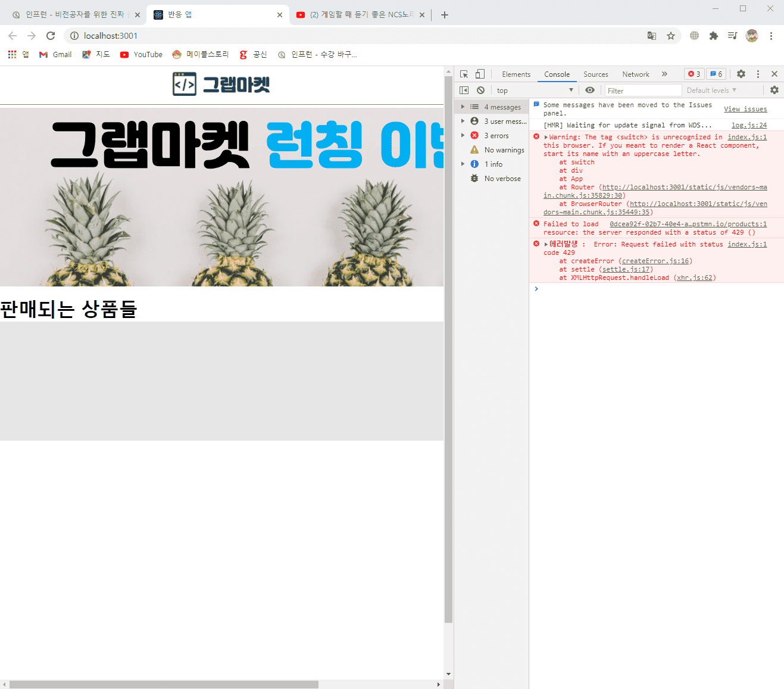Open the top JavaScript context dropdown
Image resolution: width=784 pixels, height=689 pixels.
click(535, 91)
